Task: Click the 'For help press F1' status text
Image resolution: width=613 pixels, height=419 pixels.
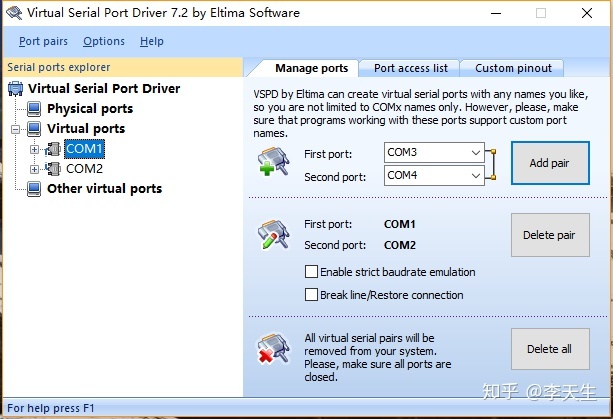Action: [x=51, y=408]
